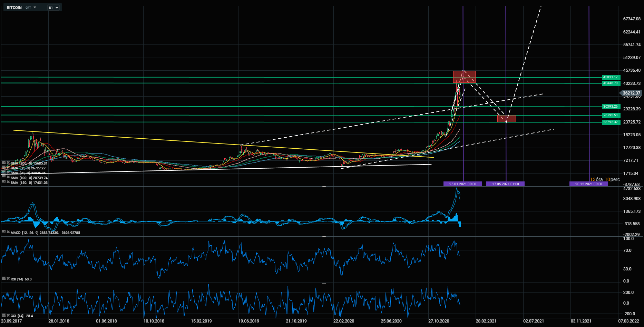Open RSI indicator settings icon

pyautogui.click(x=3, y=279)
